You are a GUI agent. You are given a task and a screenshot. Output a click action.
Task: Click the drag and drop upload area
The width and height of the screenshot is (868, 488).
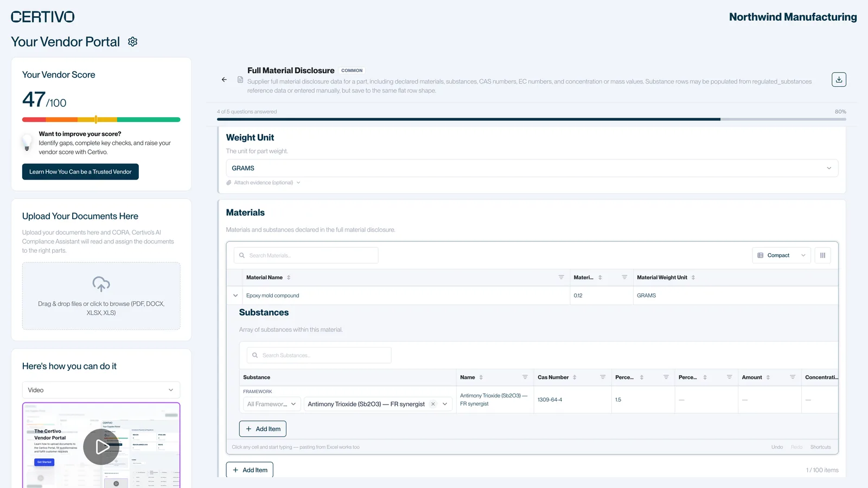[101, 296]
